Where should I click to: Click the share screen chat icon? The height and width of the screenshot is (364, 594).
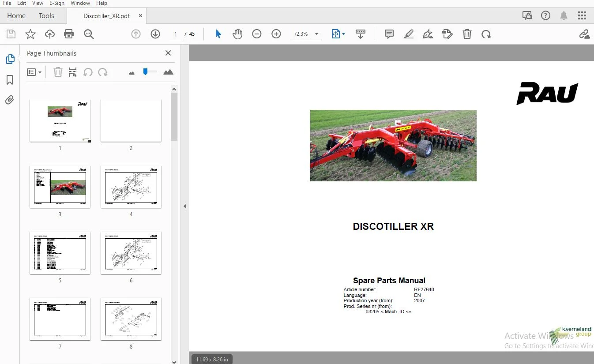(x=527, y=16)
